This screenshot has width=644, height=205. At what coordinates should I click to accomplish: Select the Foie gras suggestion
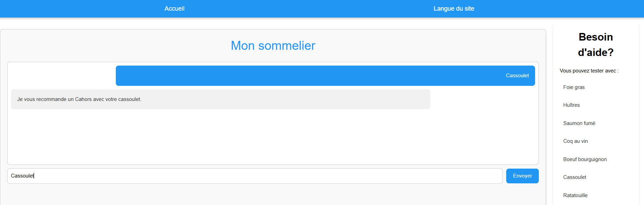coord(574,87)
